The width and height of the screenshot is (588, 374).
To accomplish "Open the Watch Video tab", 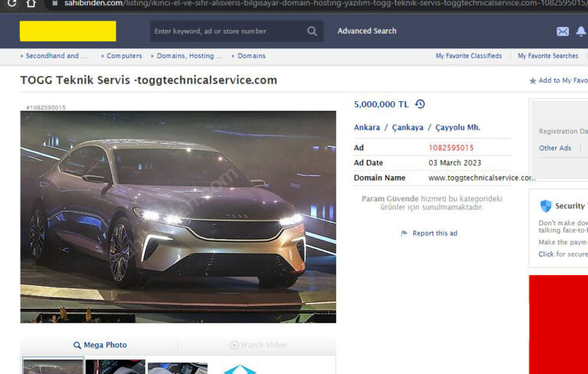I will coord(258,346).
